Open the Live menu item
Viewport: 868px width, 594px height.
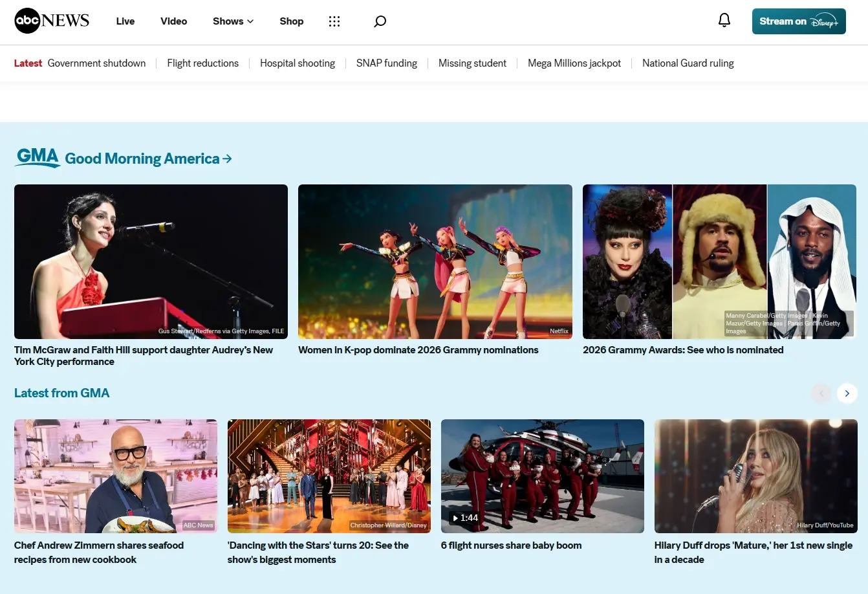coord(125,21)
